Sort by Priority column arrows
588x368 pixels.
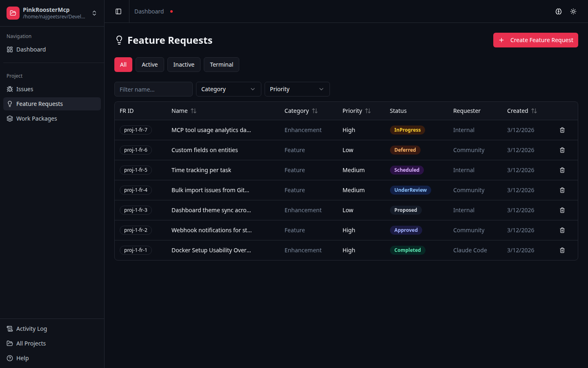[x=368, y=111]
